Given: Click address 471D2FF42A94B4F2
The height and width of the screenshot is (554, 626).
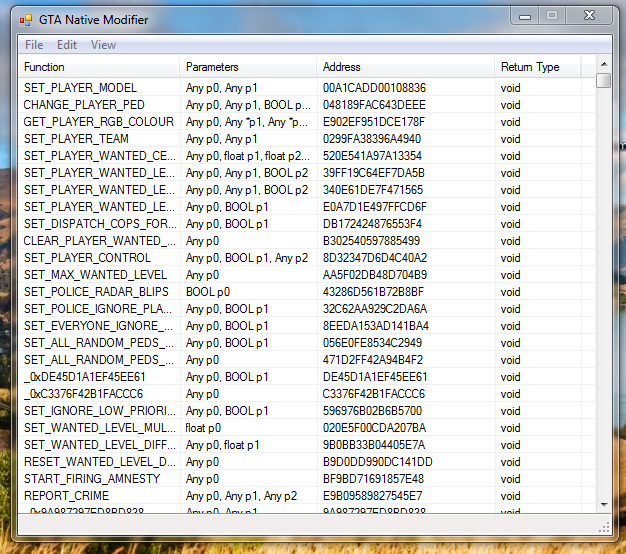Looking at the screenshot, I should pyautogui.click(x=372, y=360).
